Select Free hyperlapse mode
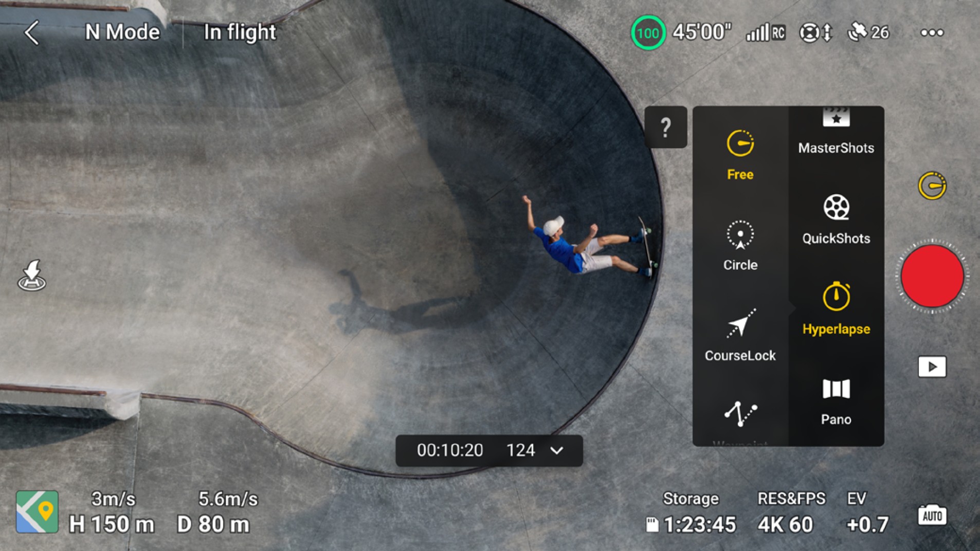Screen dimensions: 980x551 coord(740,156)
